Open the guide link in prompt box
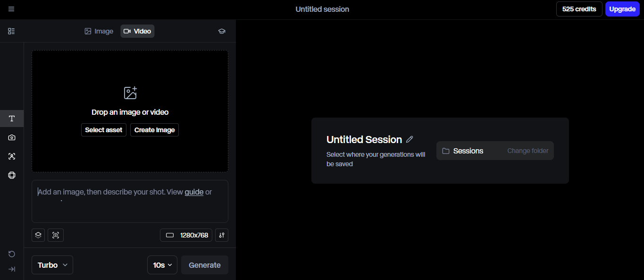Image resolution: width=644 pixels, height=280 pixels. [x=194, y=192]
